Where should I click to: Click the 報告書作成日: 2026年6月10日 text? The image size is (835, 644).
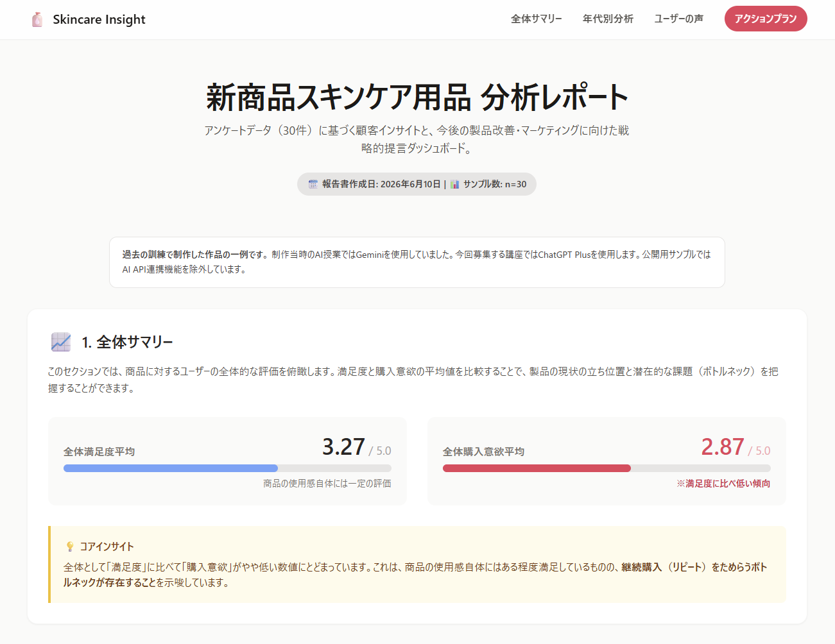coord(381,184)
